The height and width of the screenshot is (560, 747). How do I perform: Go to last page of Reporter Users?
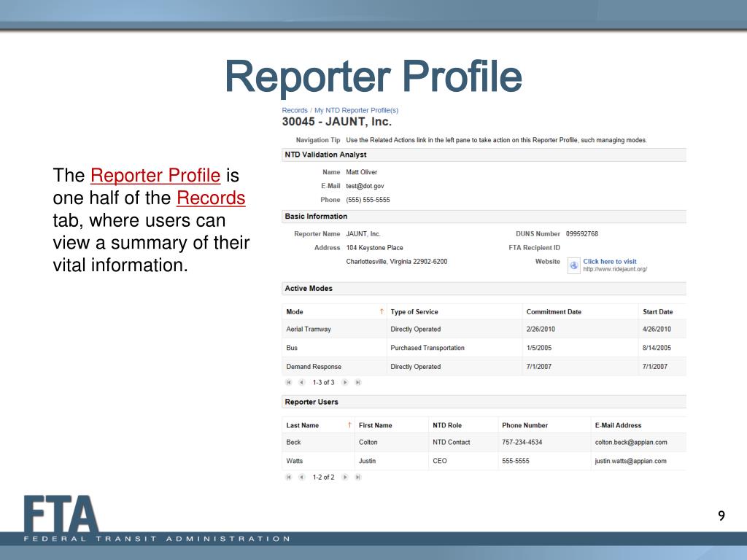coord(358,477)
